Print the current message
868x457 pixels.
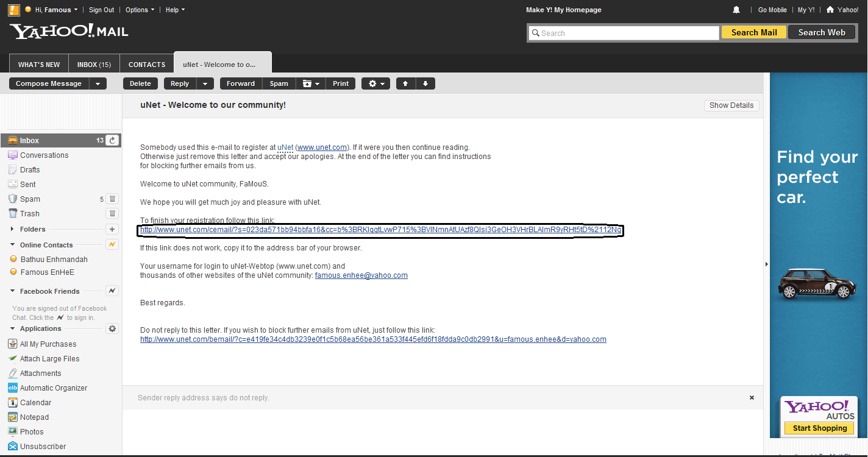[341, 83]
